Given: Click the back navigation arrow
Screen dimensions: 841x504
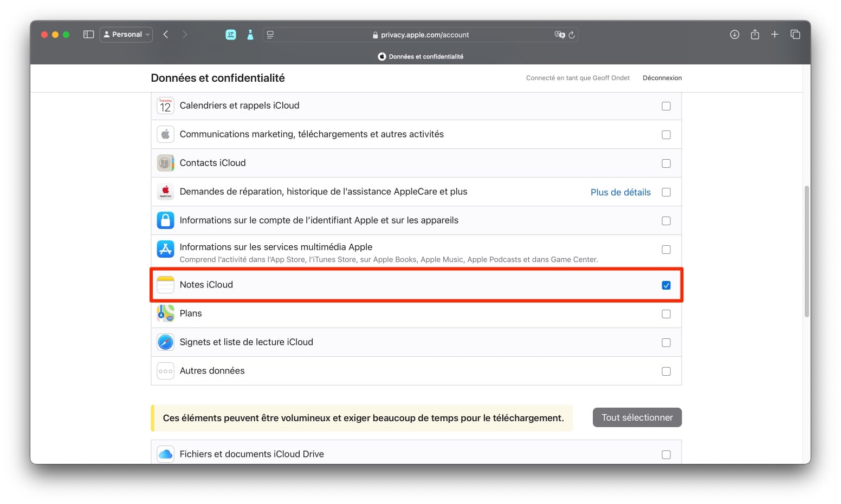Looking at the screenshot, I should tap(166, 35).
